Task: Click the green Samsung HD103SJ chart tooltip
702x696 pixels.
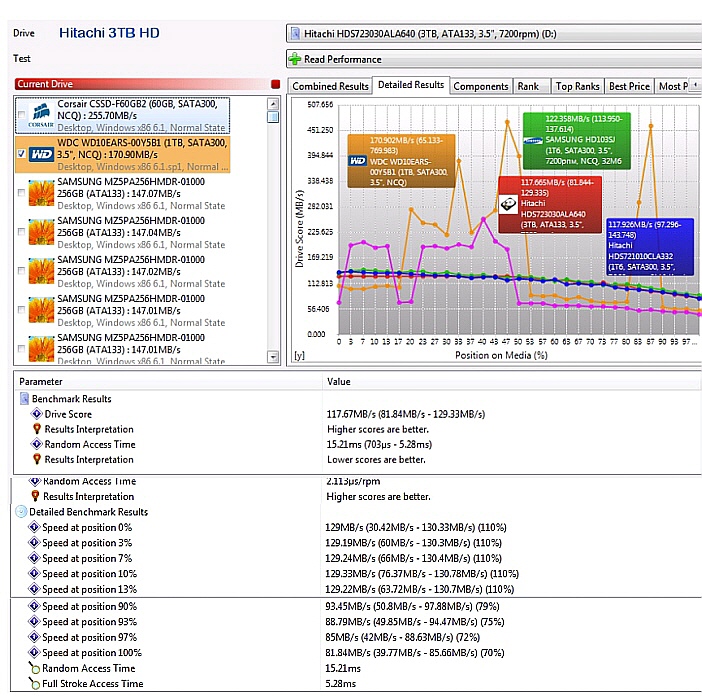Action: (577, 141)
